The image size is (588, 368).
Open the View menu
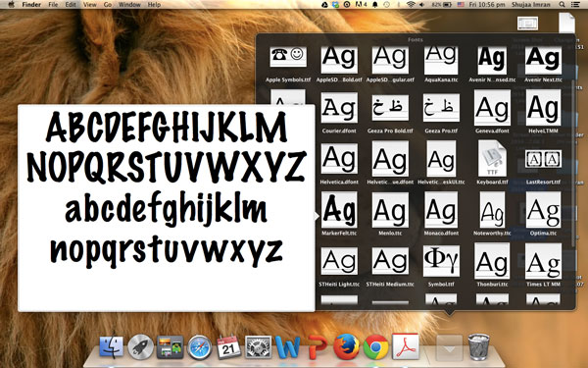pyautogui.click(x=89, y=5)
